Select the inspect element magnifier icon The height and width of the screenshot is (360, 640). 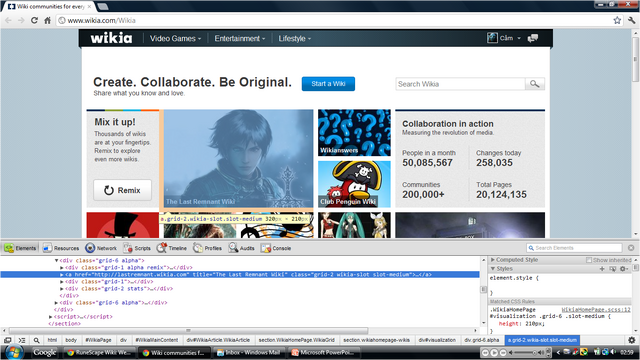36,340
